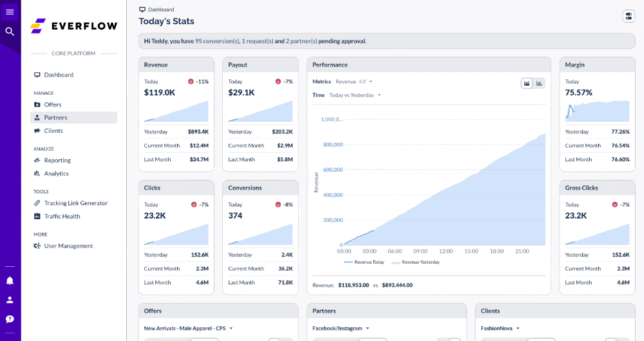Open the FashionNova client dropdown
Screen dimensions: 644x341
tap(500, 328)
